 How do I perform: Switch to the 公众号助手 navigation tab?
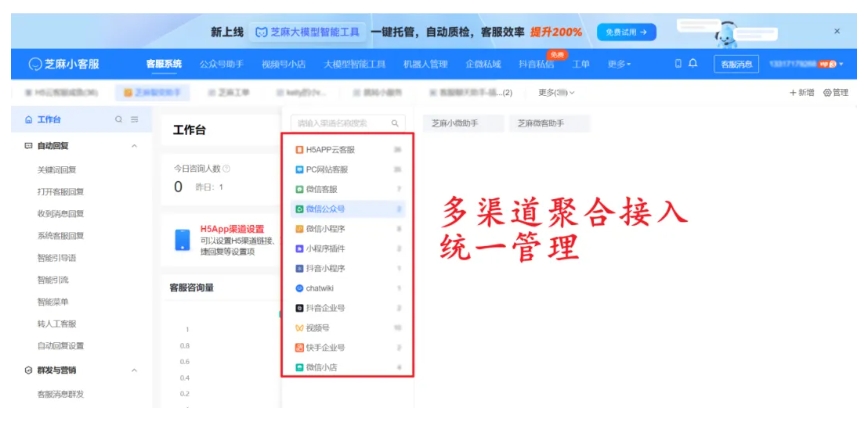221,64
